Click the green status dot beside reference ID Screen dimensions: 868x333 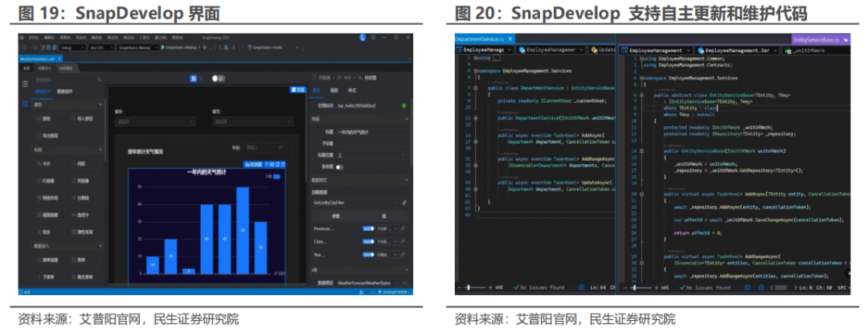[403, 105]
